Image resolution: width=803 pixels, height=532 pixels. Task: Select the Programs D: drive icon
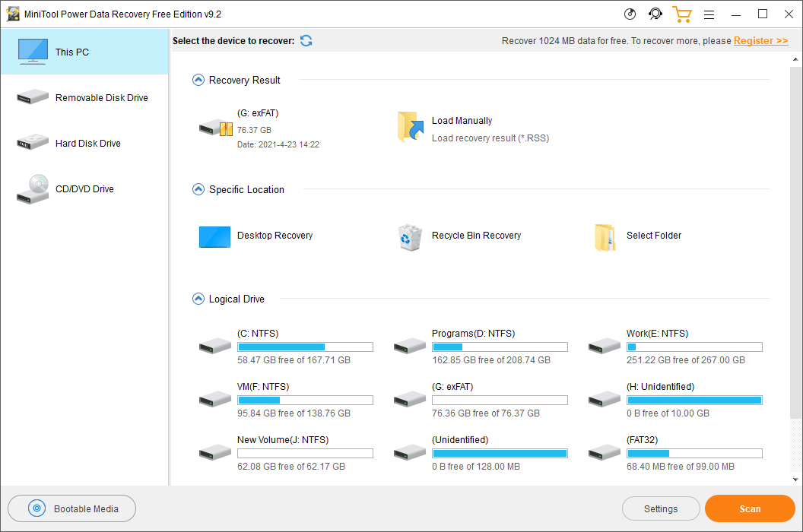tap(410, 346)
